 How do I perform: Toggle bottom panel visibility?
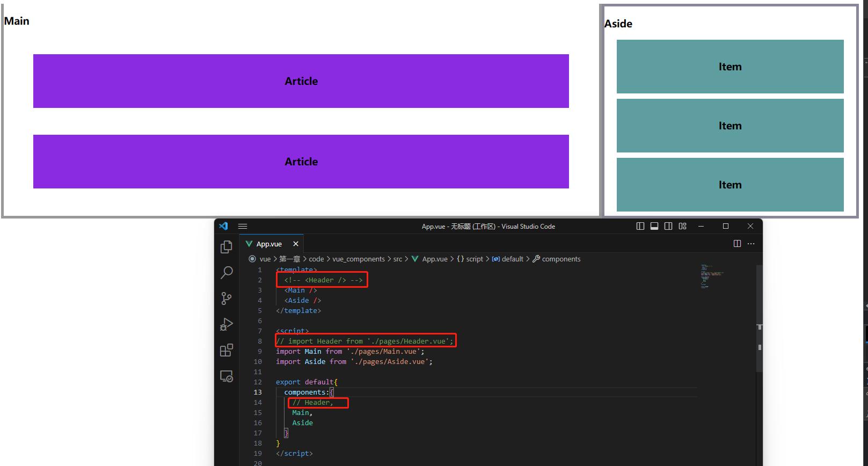point(654,227)
